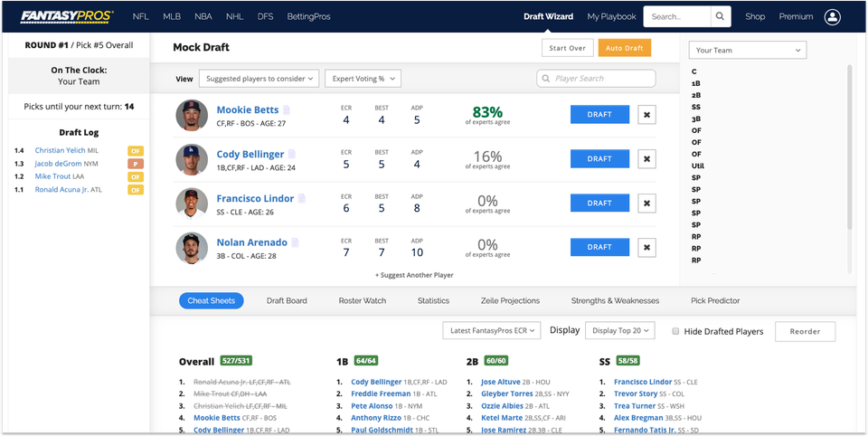
Task: Draft Nolan Arenado
Action: [x=599, y=248]
